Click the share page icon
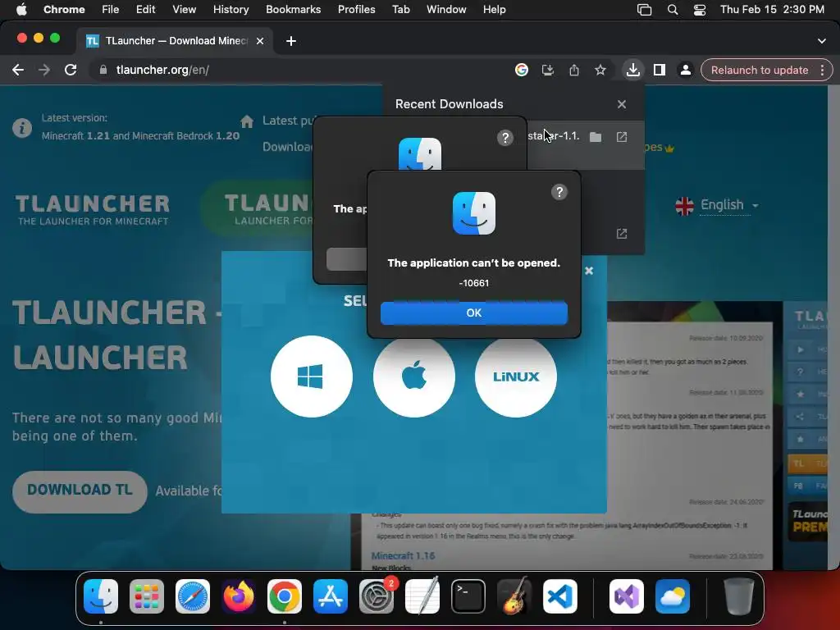Image resolution: width=840 pixels, height=630 pixels. pyautogui.click(x=573, y=71)
